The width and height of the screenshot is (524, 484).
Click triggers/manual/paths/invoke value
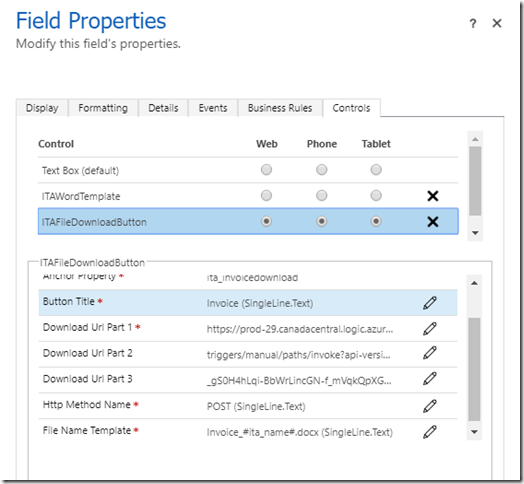(298, 355)
